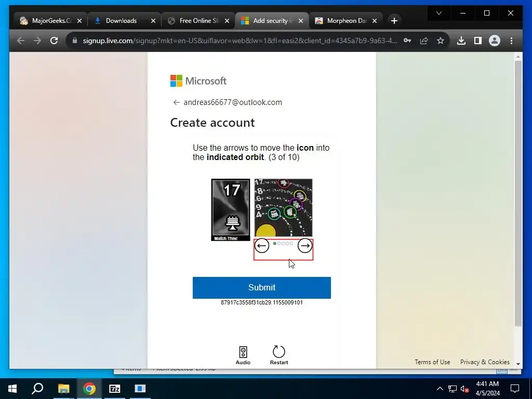
Task: Show hidden system tray icons
Action: [x=440, y=389]
